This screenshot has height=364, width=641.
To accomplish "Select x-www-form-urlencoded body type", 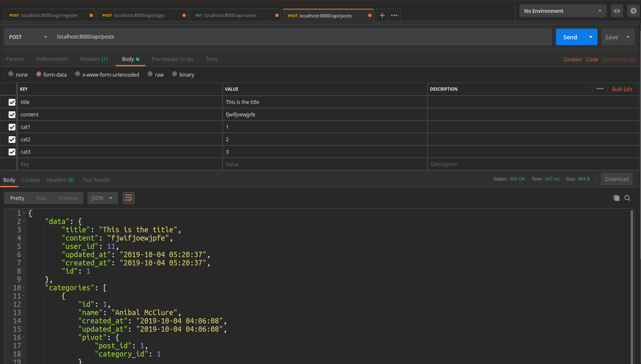I will pos(78,74).
